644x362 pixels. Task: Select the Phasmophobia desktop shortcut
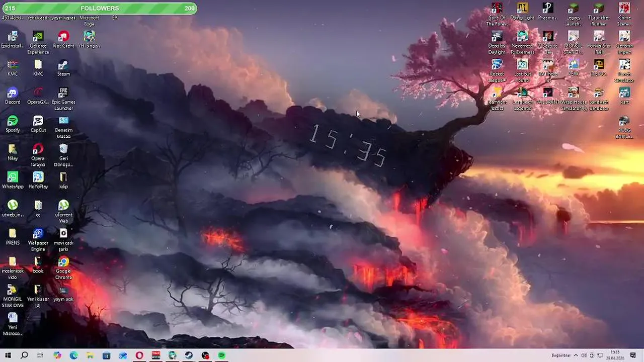pos(548,11)
